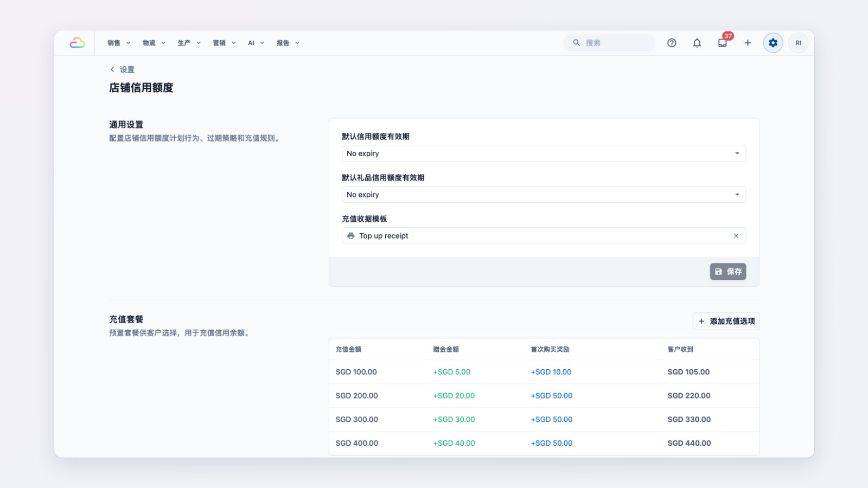Go back to 设置 page
The image size is (868, 488).
pos(122,69)
